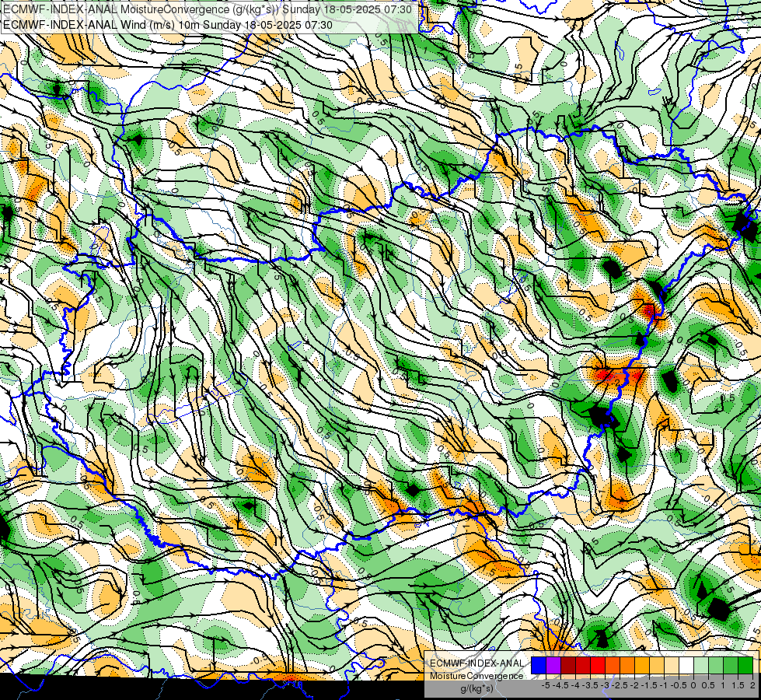
Task: Select the purple legend swatch
Action: (x=553, y=666)
